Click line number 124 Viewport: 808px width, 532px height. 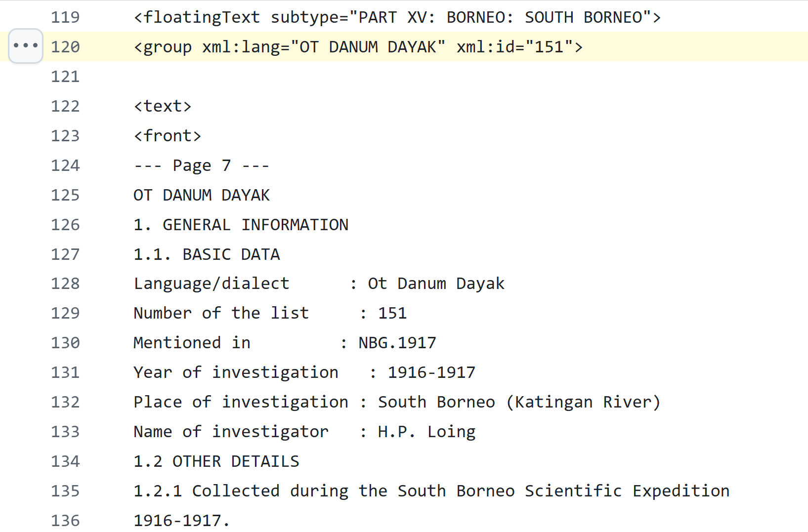coord(65,165)
